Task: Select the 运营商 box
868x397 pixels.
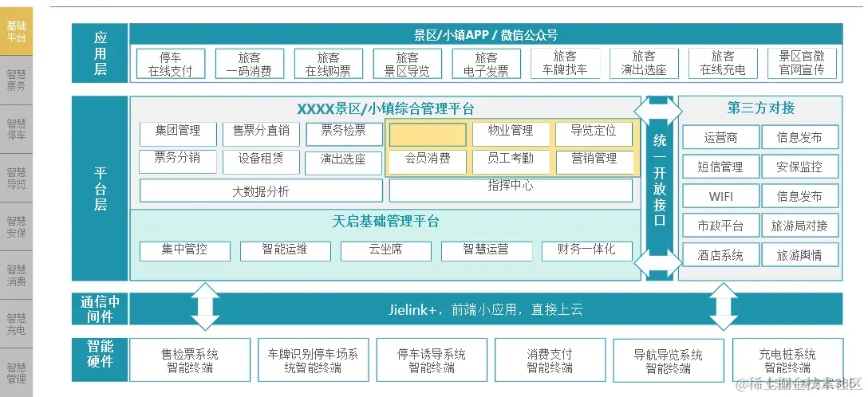Action: [720, 137]
